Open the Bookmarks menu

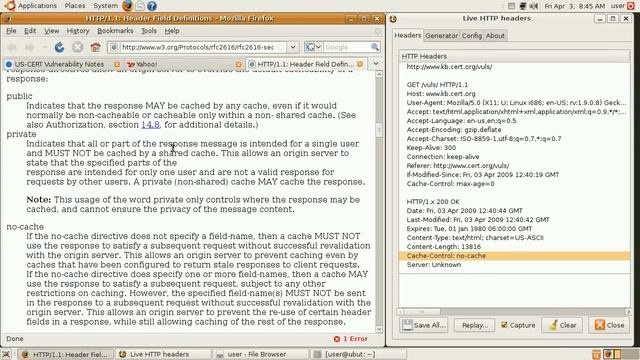[x=115, y=31]
